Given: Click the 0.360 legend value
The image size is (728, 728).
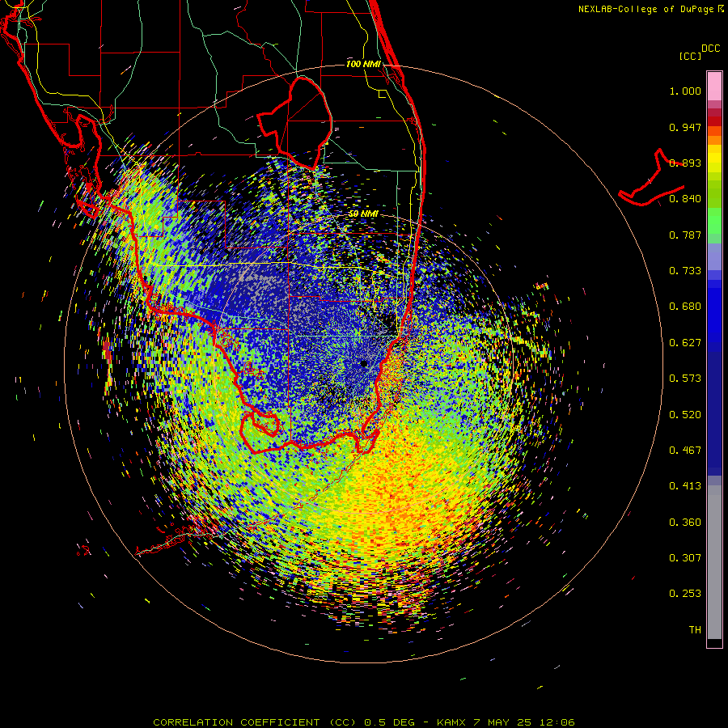Looking at the screenshot, I should [685, 523].
